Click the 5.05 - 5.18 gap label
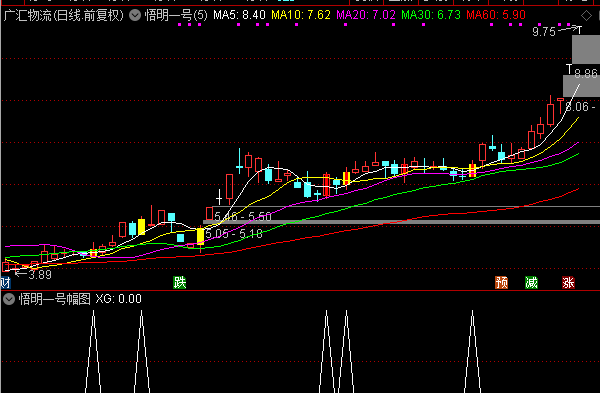The height and width of the screenshot is (393, 600). coord(234,233)
